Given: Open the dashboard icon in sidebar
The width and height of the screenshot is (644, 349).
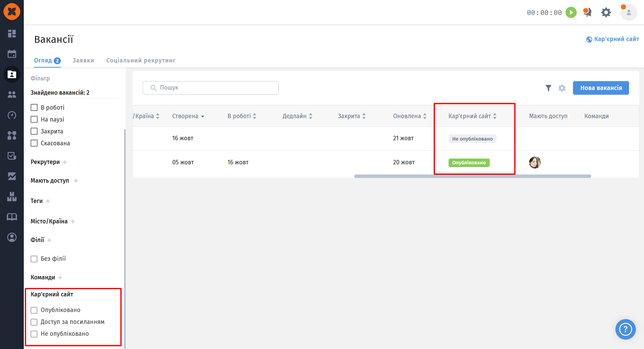Looking at the screenshot, I should point(12,34).
